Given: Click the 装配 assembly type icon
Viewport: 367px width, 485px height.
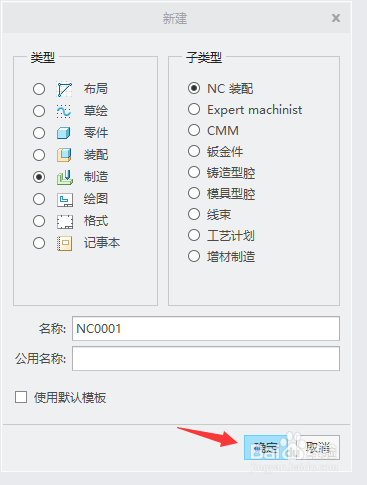Looking at the screenshot, I should click(x=64, y=155).
